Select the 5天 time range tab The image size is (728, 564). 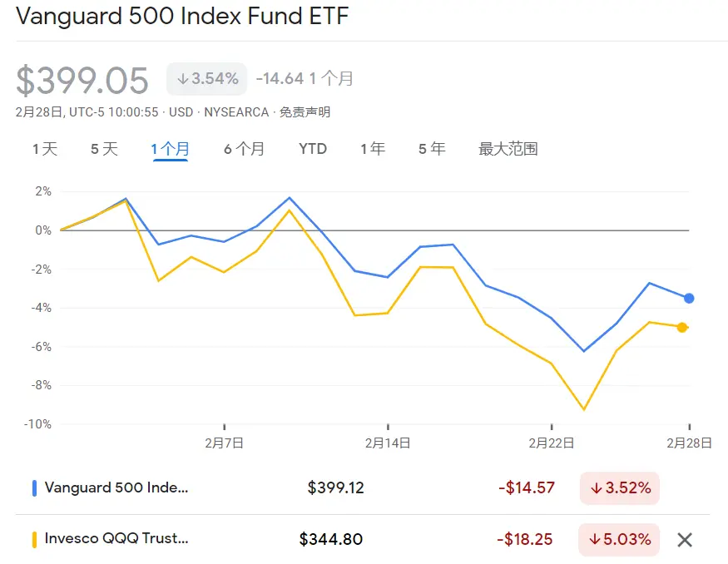[105, 149]
